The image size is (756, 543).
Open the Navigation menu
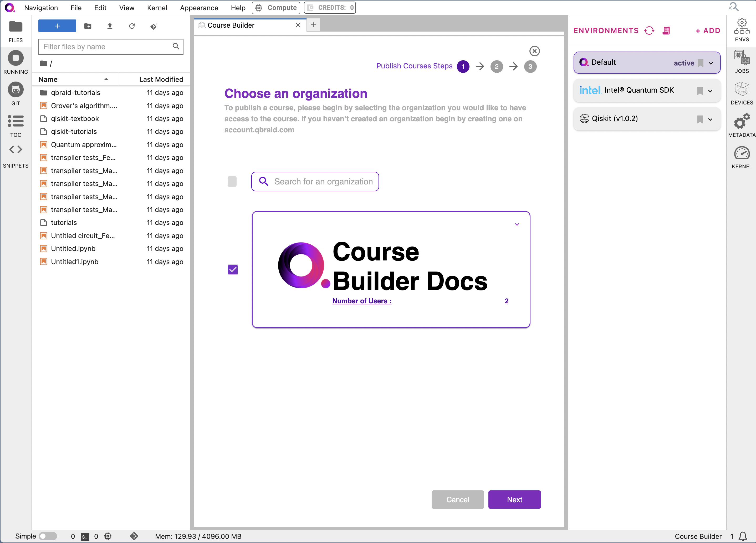coord(41,8)
